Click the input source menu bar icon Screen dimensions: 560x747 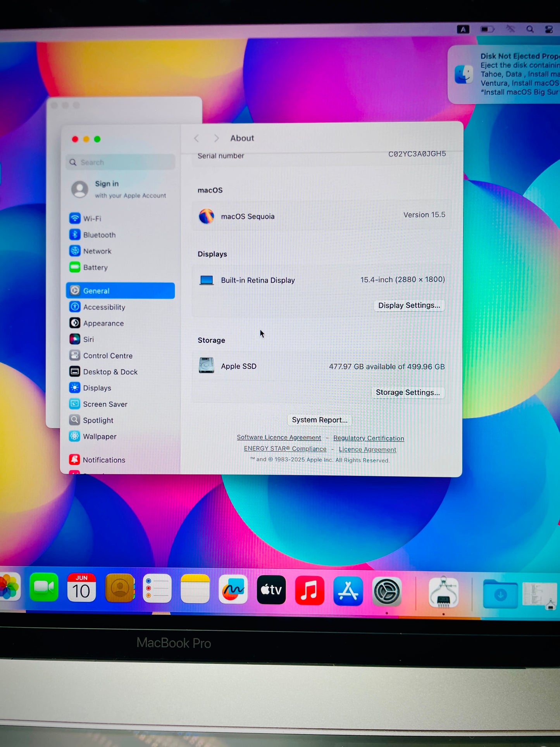[463, 29]
